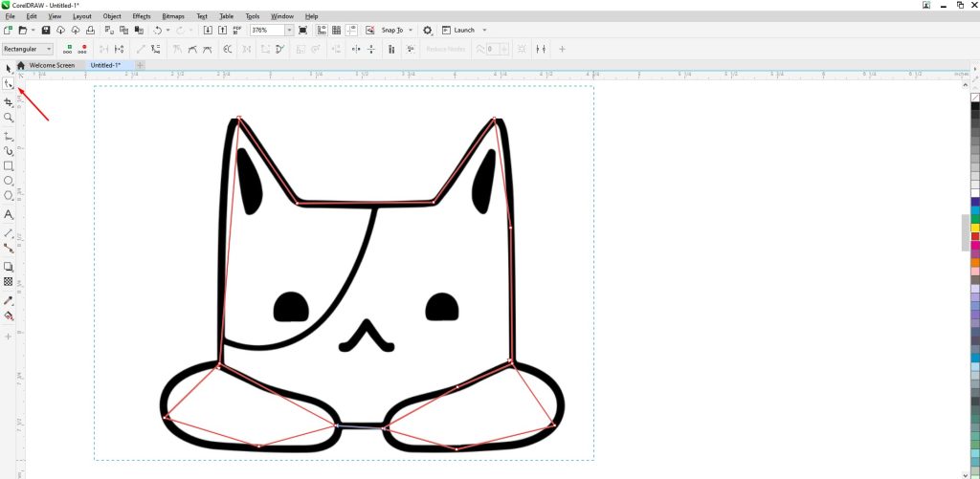Activate the Text tool
Viewport: 980px width, 479px height.
(8, 214)
